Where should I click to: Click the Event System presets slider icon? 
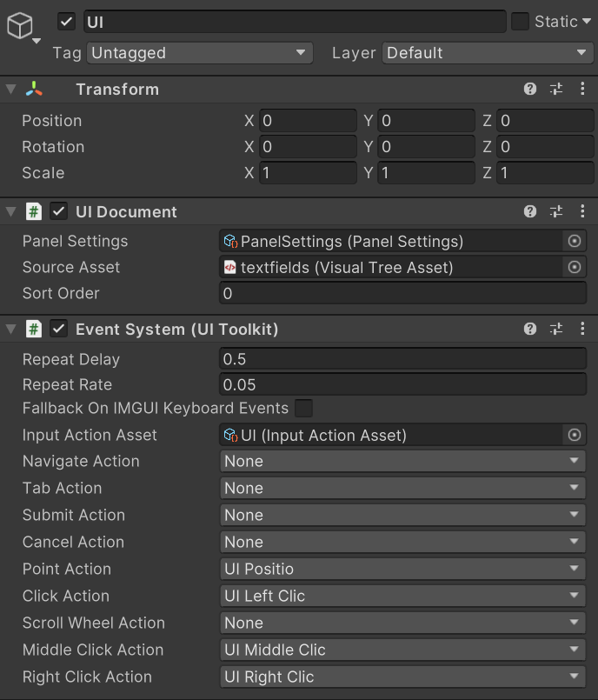[x=556, y=330]
